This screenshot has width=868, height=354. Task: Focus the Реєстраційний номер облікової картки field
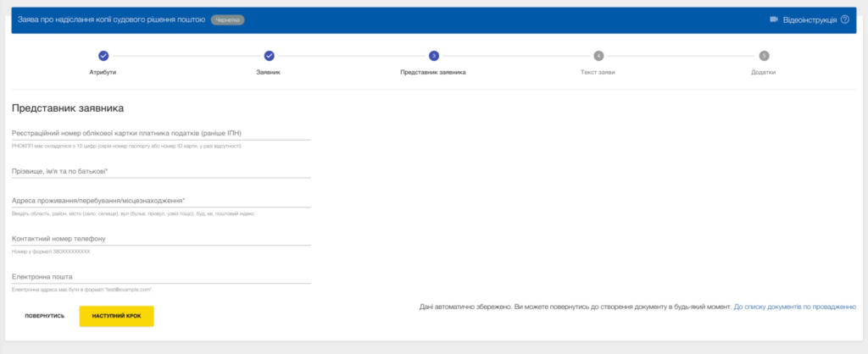[161, 133]
